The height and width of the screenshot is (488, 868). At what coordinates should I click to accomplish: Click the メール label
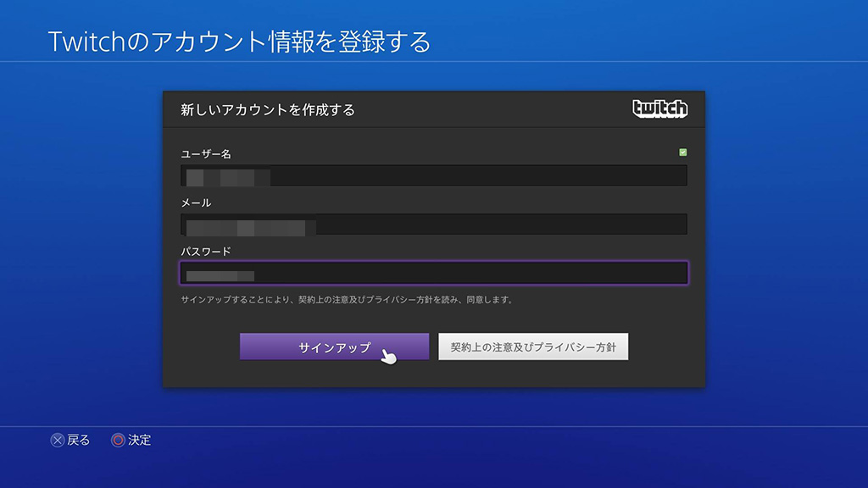click(196, 202)
